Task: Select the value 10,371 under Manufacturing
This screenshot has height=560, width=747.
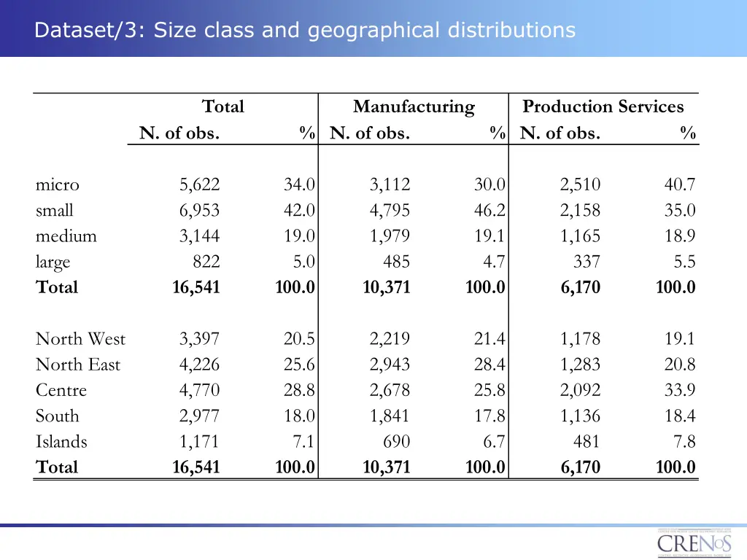Action: (x=387, y=287)
